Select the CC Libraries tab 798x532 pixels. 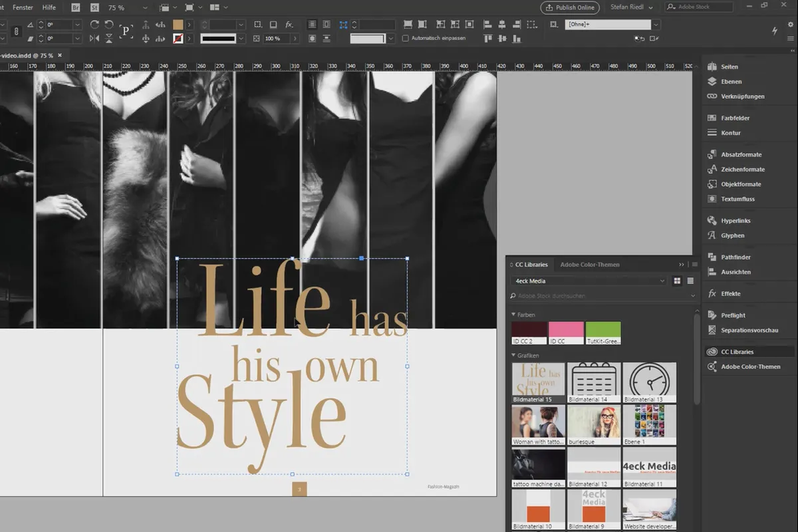pyautogui.click(x=529, y=265)
